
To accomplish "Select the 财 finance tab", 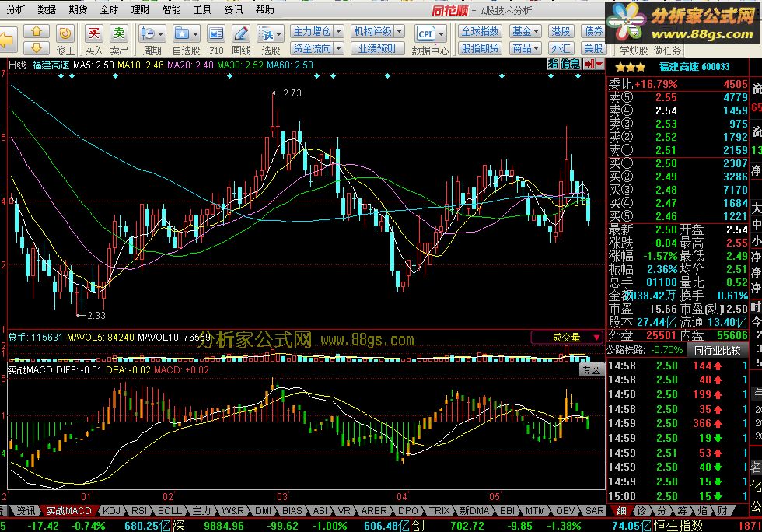I will click(x=722, y=510).
